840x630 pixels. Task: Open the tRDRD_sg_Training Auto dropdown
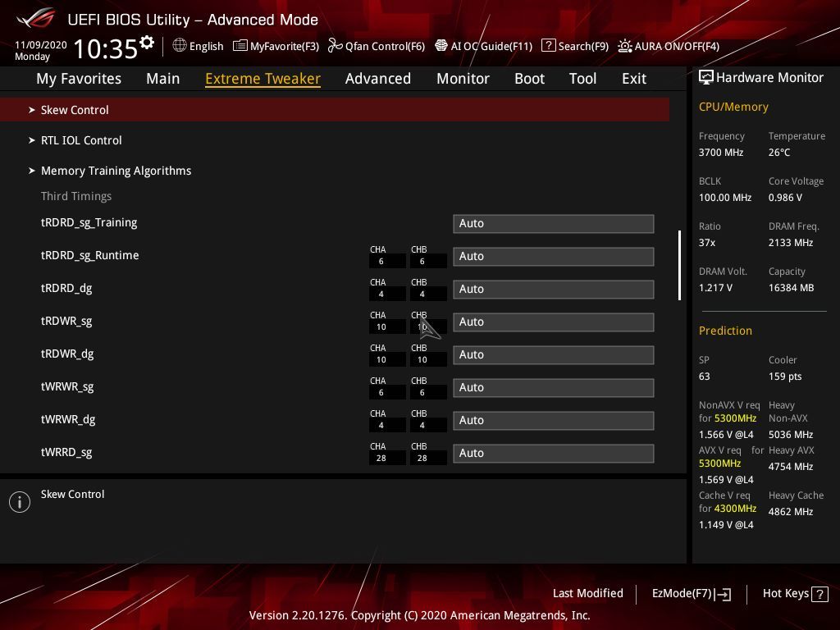[554, 224]
